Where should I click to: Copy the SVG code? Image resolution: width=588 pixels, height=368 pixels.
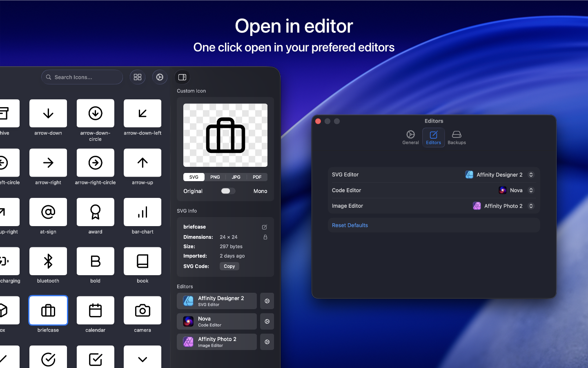[x=229, y=266]
